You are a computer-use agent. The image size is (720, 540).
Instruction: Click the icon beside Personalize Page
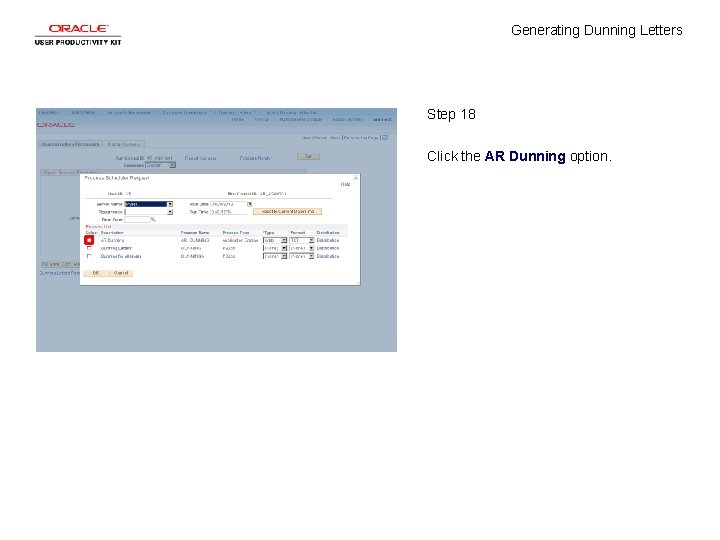(385, 137)
